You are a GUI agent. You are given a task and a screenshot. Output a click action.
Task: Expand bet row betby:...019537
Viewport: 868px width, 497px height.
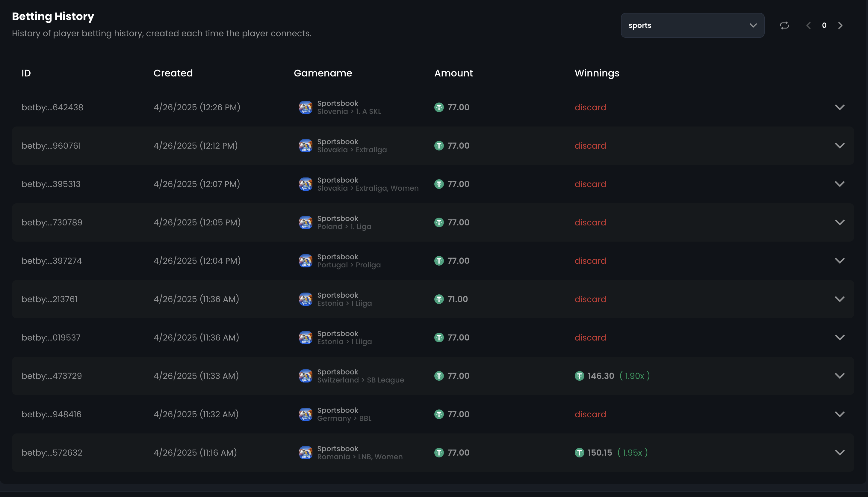840,337
